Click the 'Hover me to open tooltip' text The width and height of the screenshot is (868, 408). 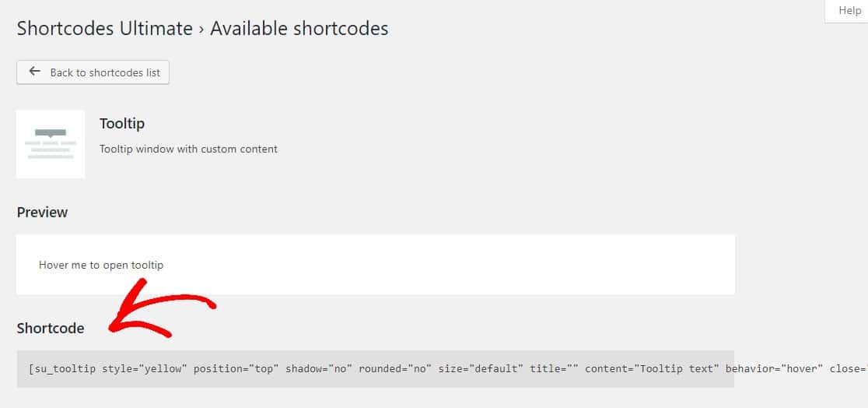[101, 265]
